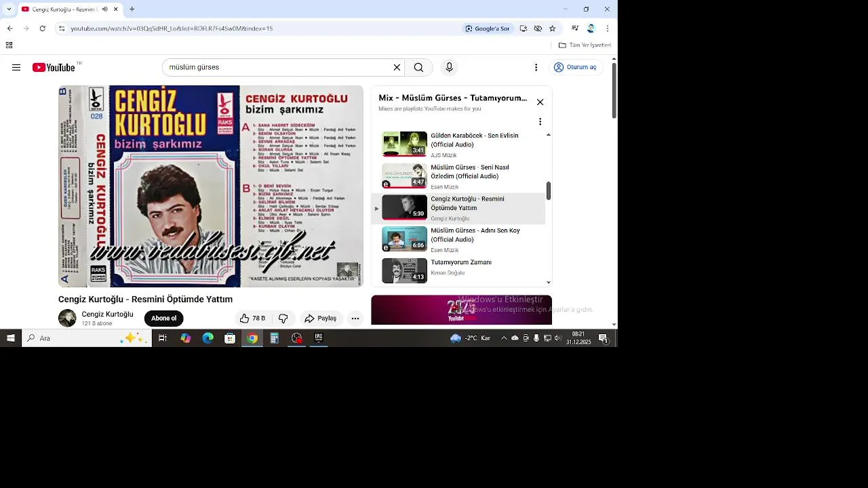The width and height of the screenshot is (868, 488).
Task: Open Mix playlist options menu
Action: click(540, 121)
